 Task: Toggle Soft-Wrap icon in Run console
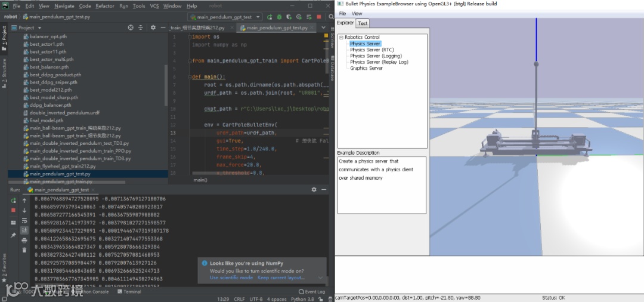tap(24, 221)
